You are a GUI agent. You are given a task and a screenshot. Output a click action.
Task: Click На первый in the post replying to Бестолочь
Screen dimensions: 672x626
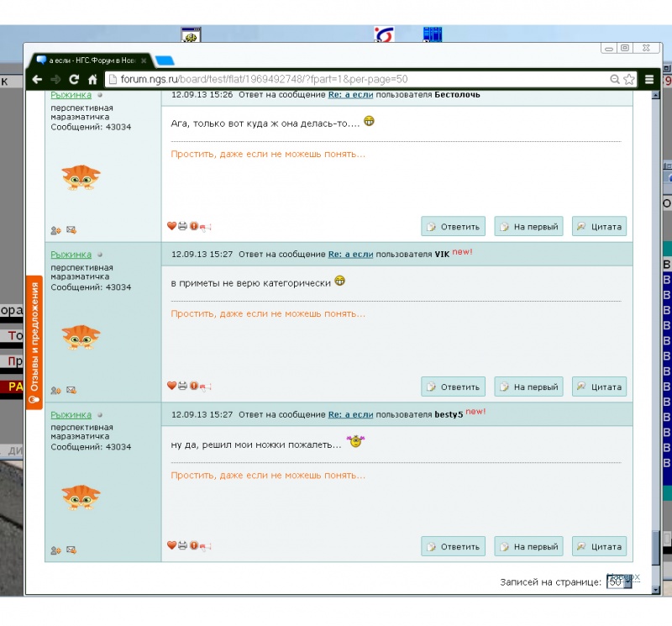tap(528, 226)
